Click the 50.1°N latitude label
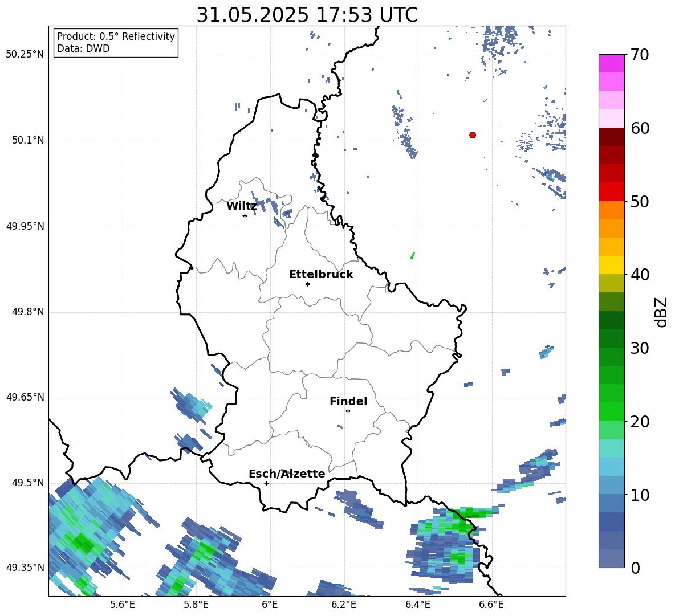675x616 pixels. click(x=28, y=140)
